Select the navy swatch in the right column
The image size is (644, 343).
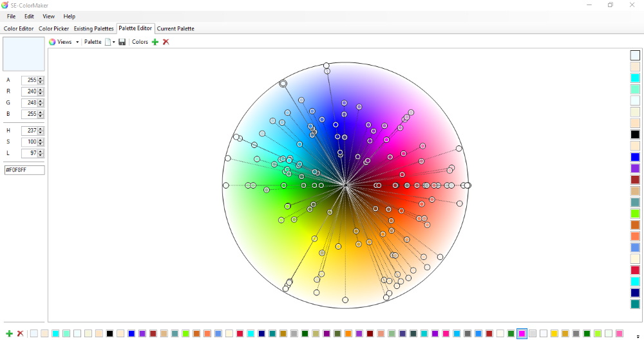pyautogui.click(x=635, y=293)
